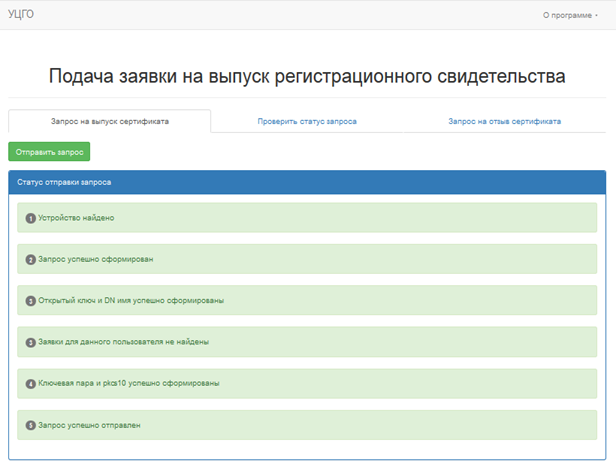Click the badge beside Заявки для данного пользователя
Viewport: 616px width, 461px height.
pos(31,342)
